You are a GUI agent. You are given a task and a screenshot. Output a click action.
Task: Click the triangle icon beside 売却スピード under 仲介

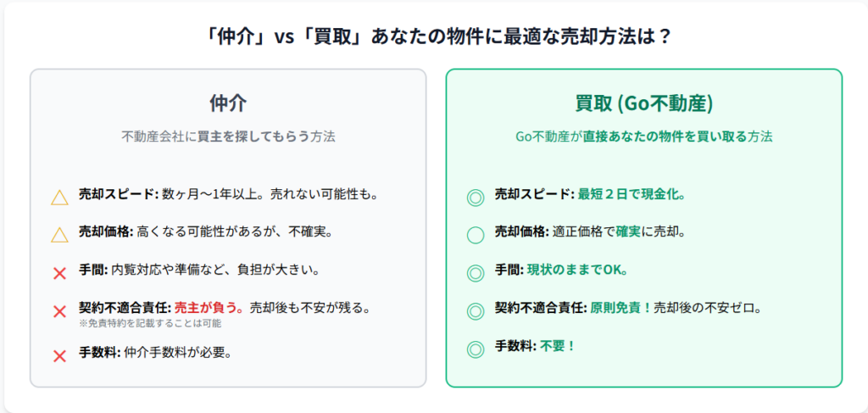pyautogui.click(x=59, y=197)
